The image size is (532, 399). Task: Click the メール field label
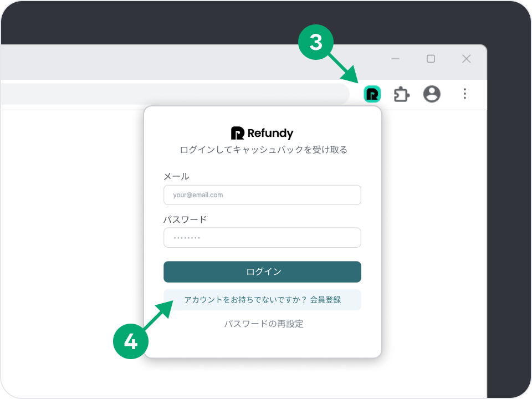tap(176, 176)
